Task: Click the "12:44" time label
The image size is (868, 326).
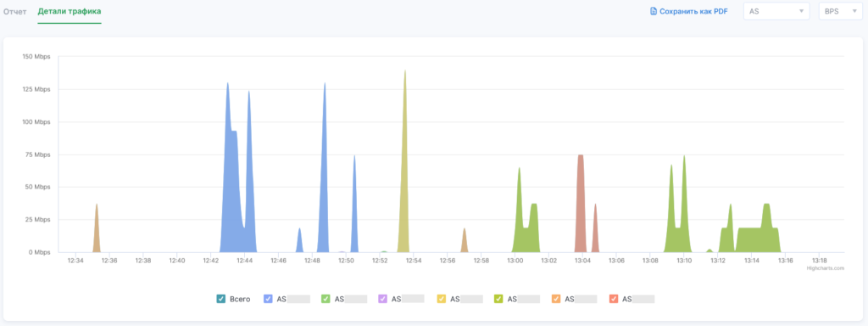Action: [244, 261]
